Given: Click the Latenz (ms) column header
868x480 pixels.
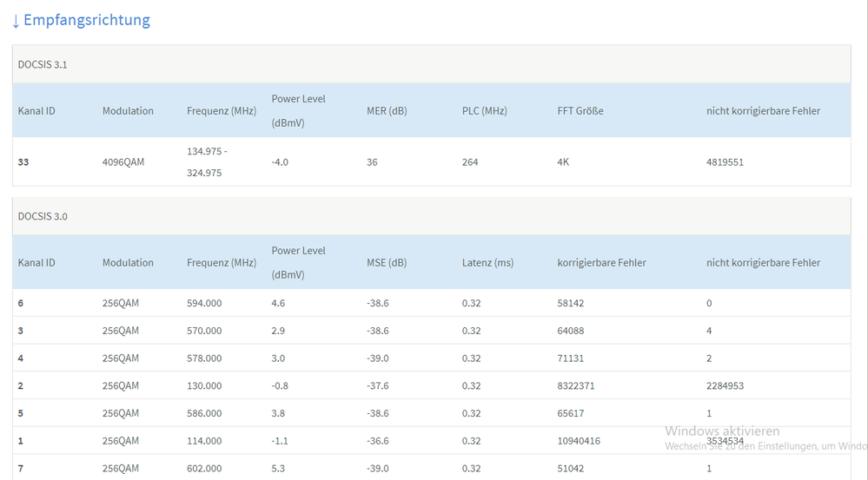Looking at the screenshot, I should point(487,262).
